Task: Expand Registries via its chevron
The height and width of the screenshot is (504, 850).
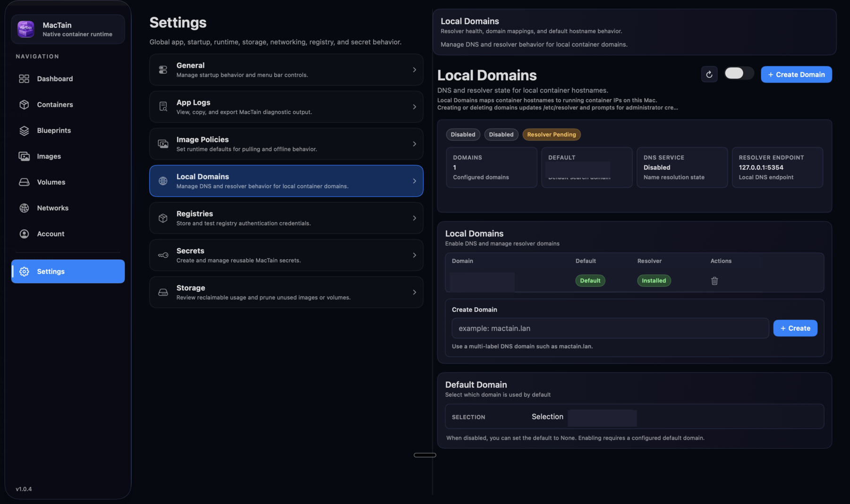Action: [x=414, y=218]
